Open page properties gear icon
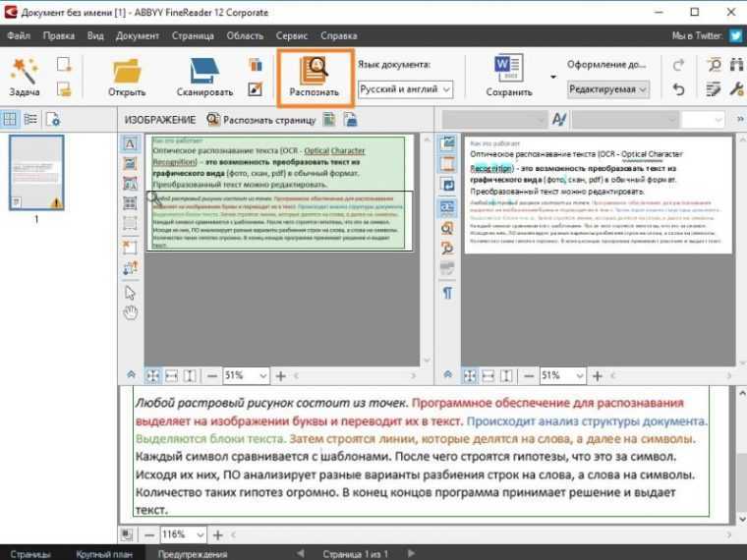 [x=53, y=119]
